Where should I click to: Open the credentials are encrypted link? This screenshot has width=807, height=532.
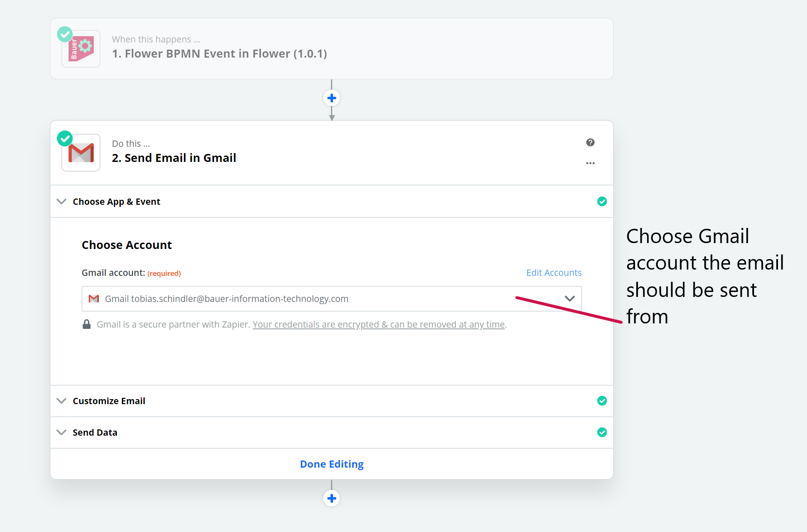(378, 325)
